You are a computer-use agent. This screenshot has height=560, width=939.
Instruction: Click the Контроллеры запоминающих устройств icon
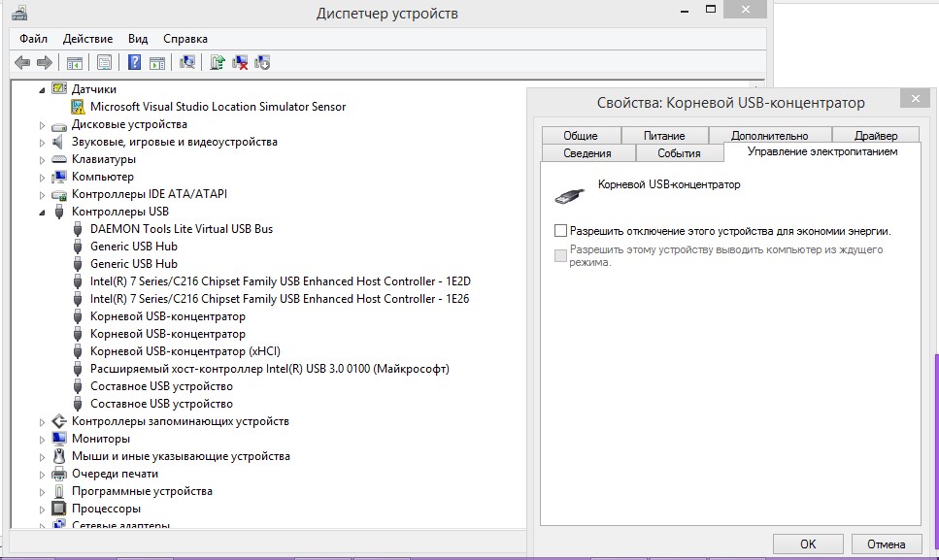coord(59,421)
